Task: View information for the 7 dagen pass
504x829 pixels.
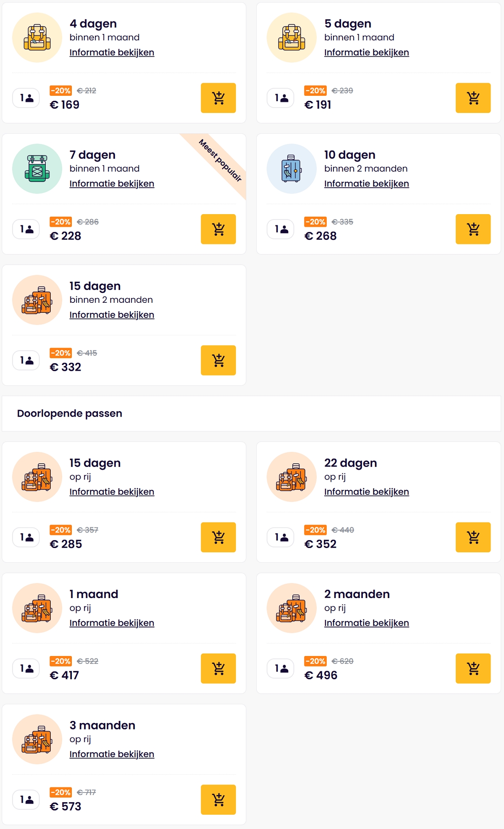Action: (x=112, y=184)
